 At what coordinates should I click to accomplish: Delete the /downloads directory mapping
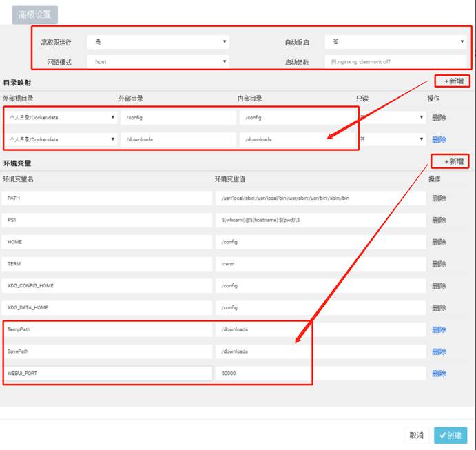point(439,139)
